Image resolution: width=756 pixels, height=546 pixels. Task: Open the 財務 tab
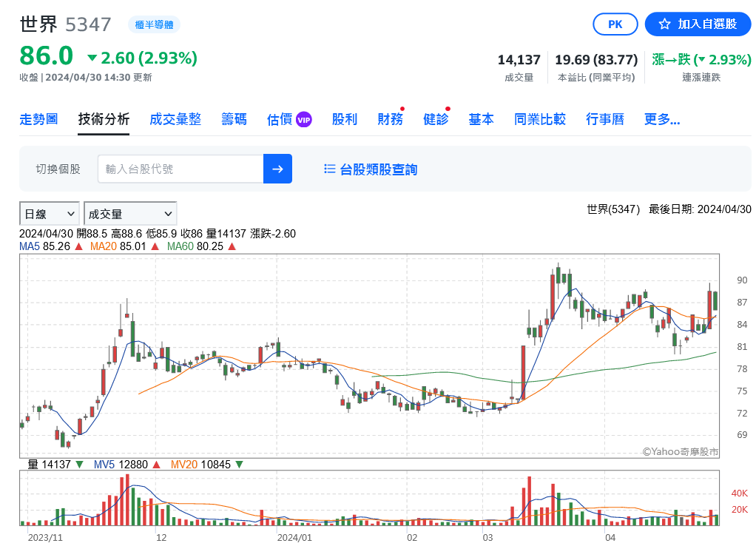(x=390, y=119)
